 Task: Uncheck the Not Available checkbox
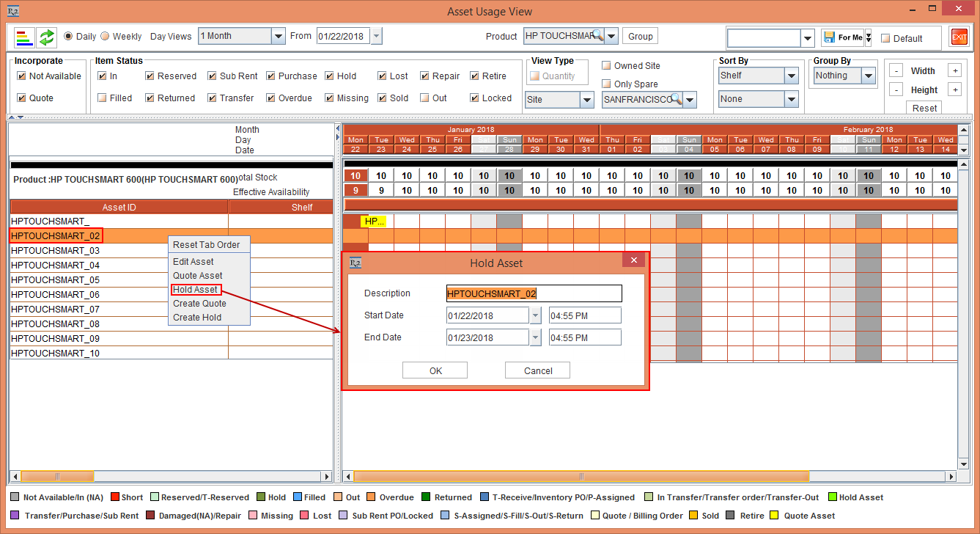pos(21,76)
